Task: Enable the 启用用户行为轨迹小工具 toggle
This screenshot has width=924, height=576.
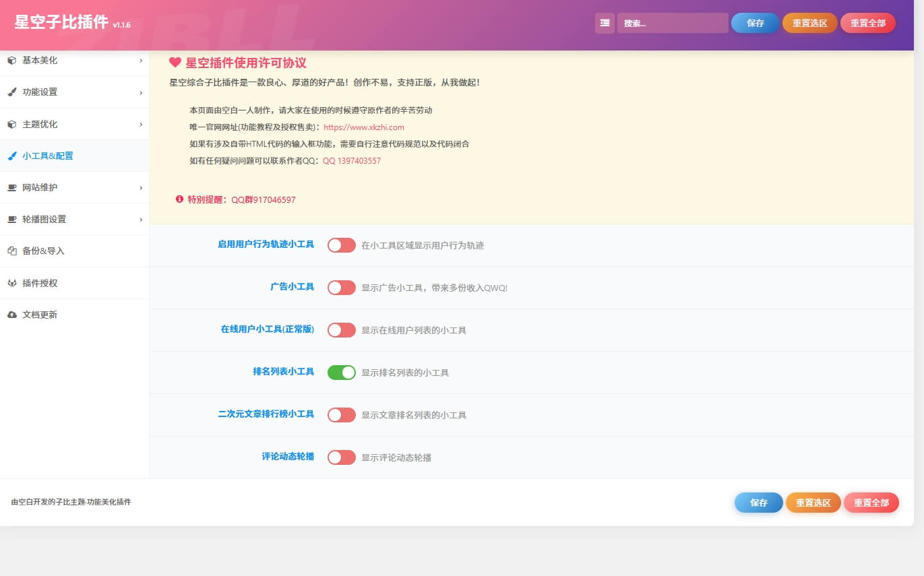Action: pyautogui.click(x=341, y=245)
